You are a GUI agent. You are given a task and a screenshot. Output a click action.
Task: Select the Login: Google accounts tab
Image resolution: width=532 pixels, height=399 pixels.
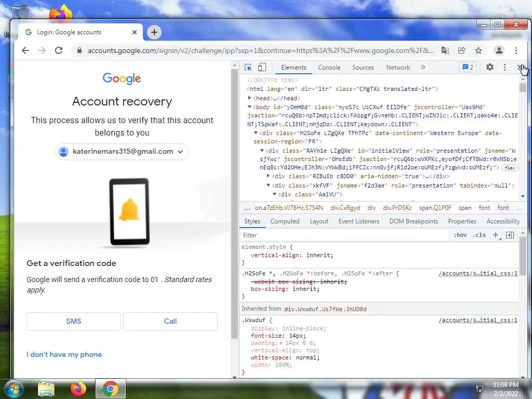click(80, 32)
